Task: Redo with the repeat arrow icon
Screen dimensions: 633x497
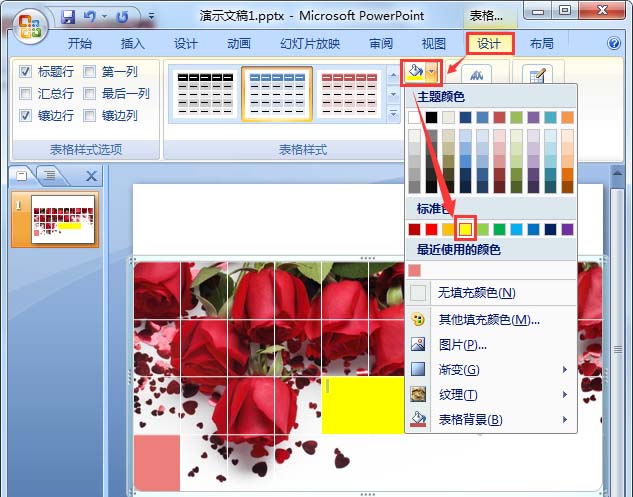Action: [122, 17]
